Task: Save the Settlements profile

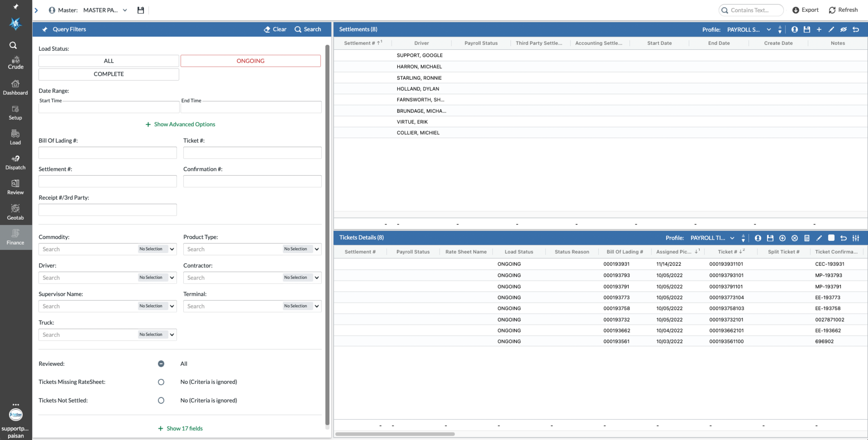Action: 807,29
